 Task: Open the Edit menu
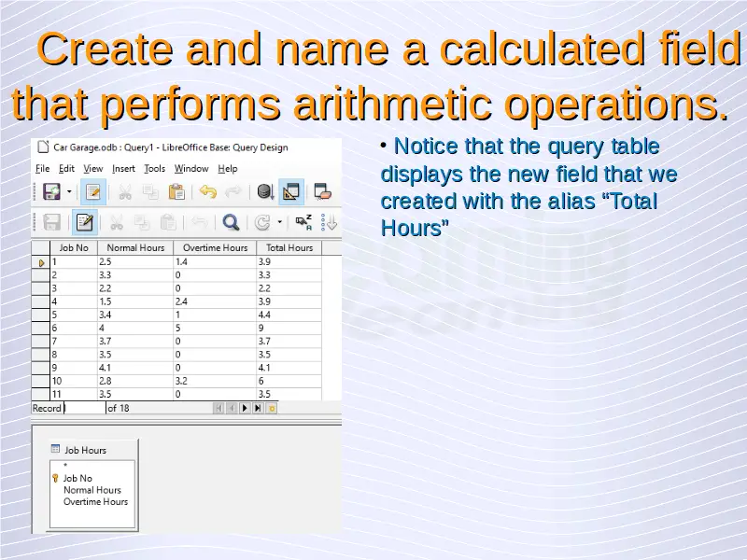[66, 169]
